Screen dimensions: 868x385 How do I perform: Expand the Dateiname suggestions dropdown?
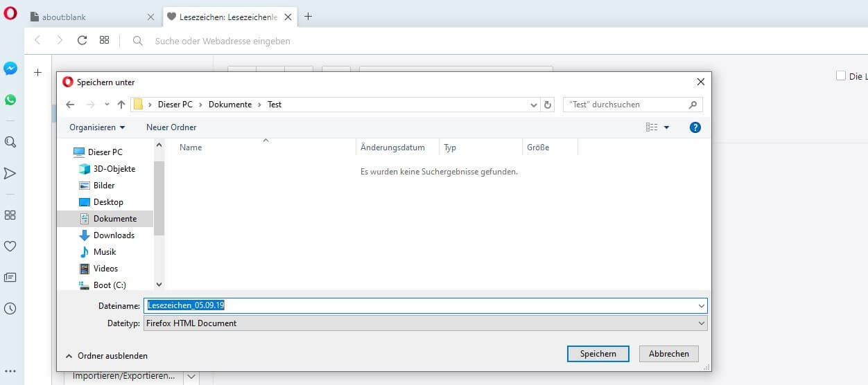click(x=702, y=305)
